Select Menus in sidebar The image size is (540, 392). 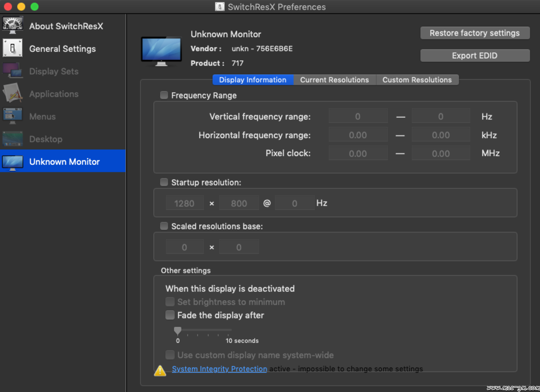pos(63,116)
